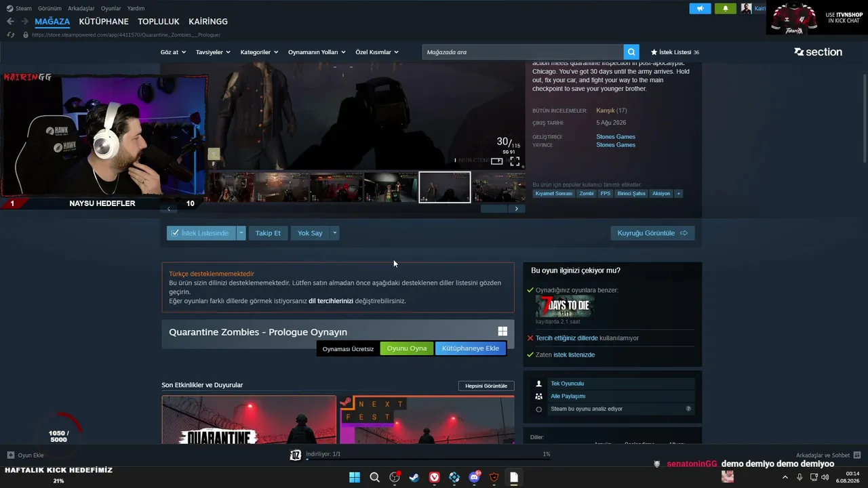Open the İstek Listesi wishlist link
This screenshot has width=868, height=488.
pos(675,52)
